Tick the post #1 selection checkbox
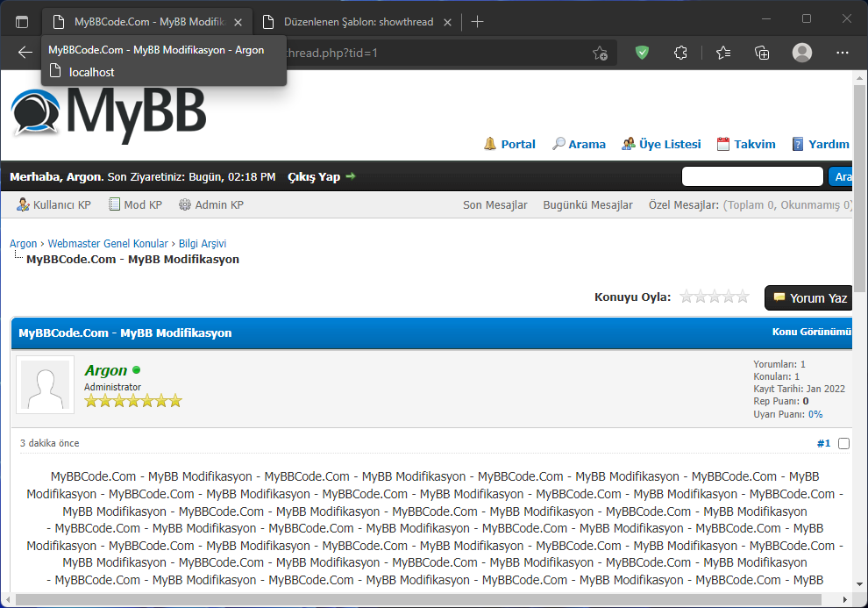 [843, 444]
